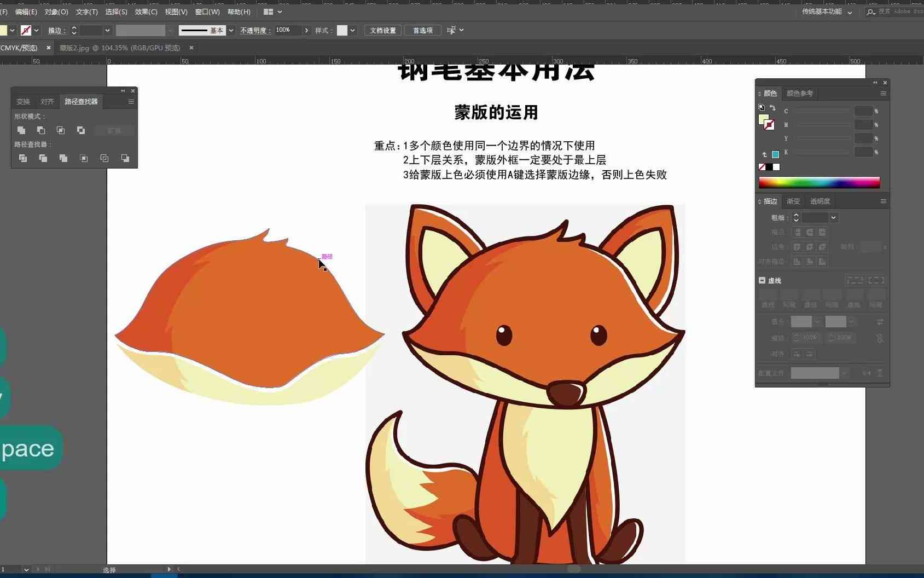The height and width of the screenshot is (578, 924).
Task: Close the CMYK/预览 document tab
Action: [x=49, y=48]
